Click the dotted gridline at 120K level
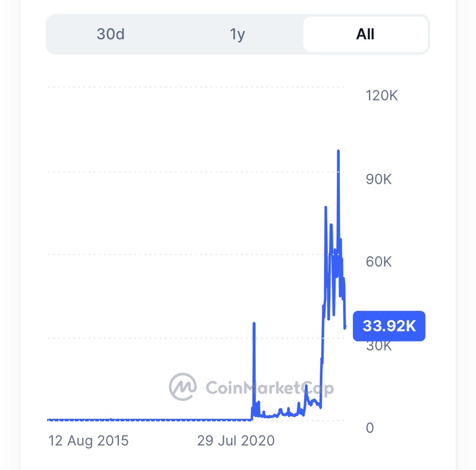 196,87
